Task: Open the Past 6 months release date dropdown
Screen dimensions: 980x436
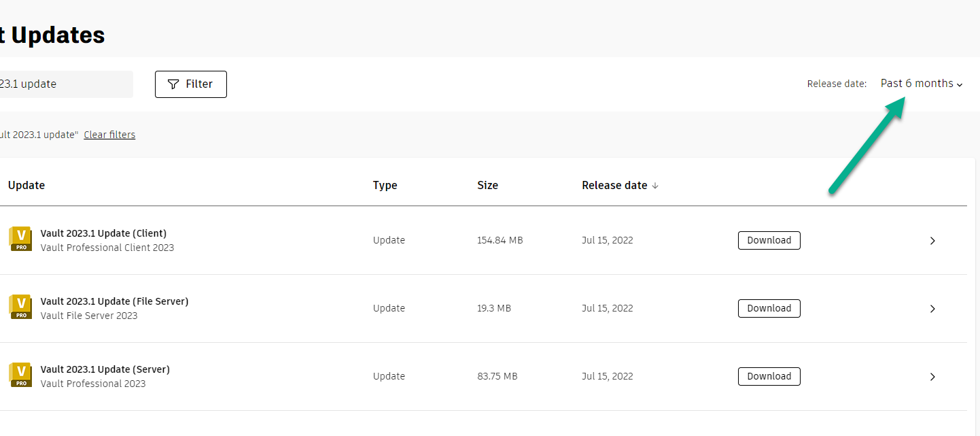Action: (922, 84)
